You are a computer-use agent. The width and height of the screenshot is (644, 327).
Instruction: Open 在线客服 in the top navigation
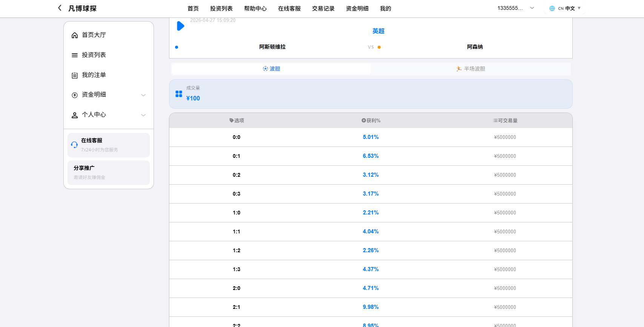[289, 8]
